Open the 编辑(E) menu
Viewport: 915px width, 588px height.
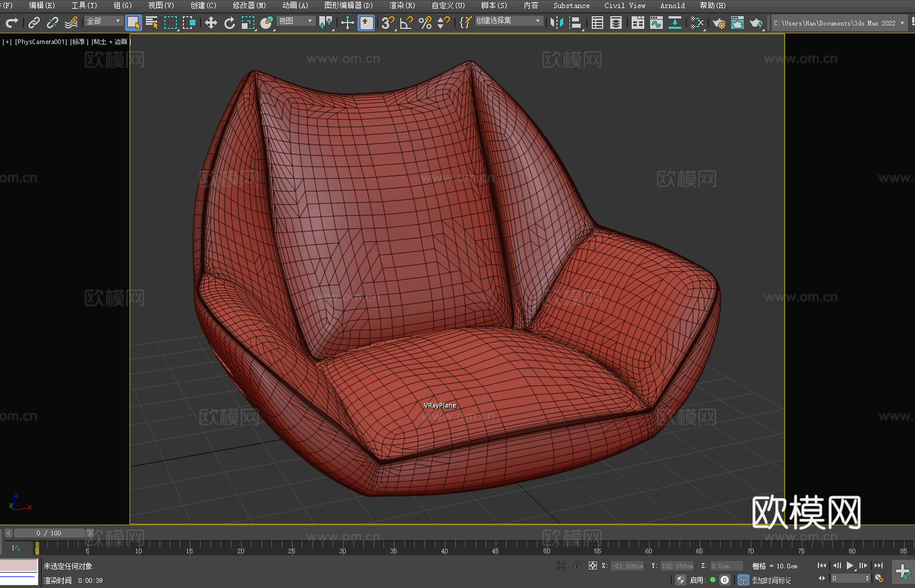click(42, 5)
